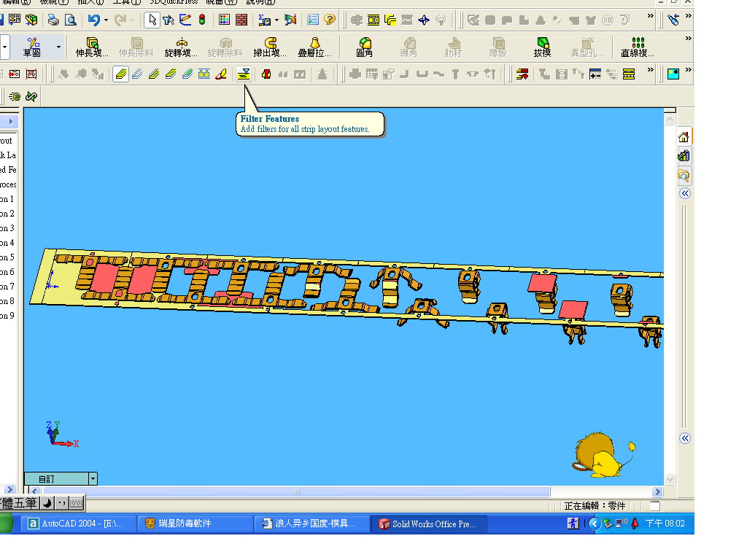747x560 pixels.
Task: Open measure tool dropdown arrow
Action: point(276,20)
